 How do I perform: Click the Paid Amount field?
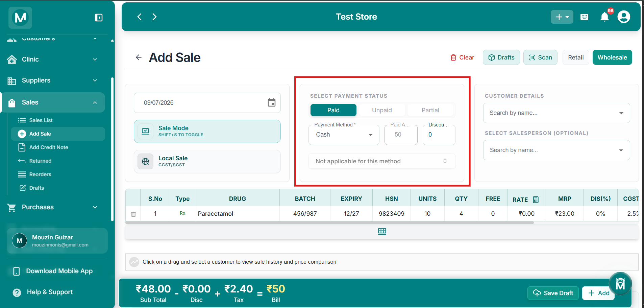tap(401, 135)
